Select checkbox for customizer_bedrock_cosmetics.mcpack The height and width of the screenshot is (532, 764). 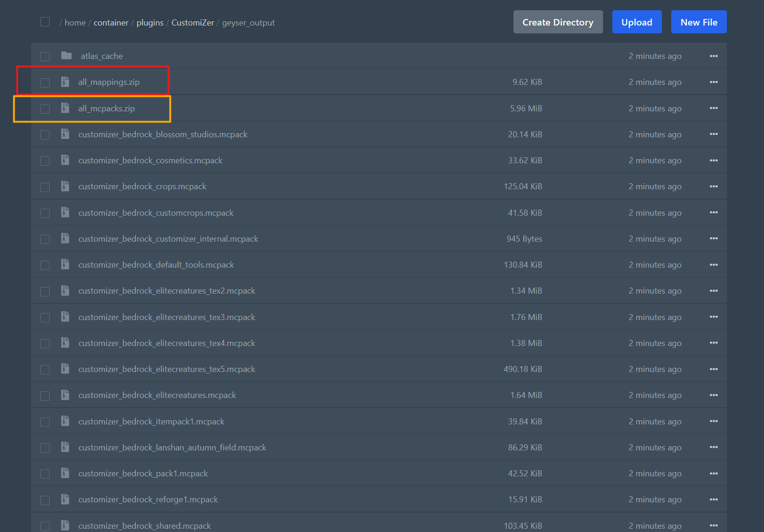[45, 161]
